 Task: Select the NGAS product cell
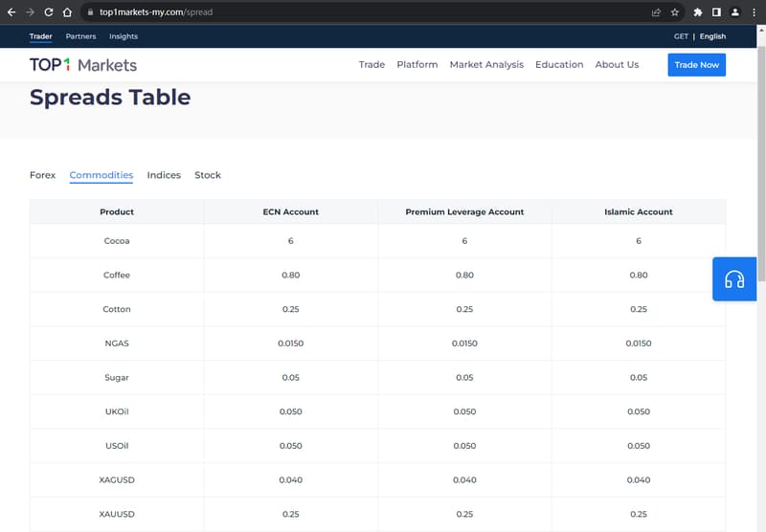tap(117, 344)
